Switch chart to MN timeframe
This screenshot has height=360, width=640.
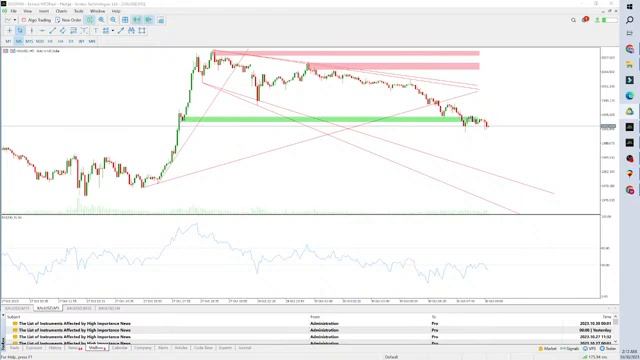[x=92, y=41]
